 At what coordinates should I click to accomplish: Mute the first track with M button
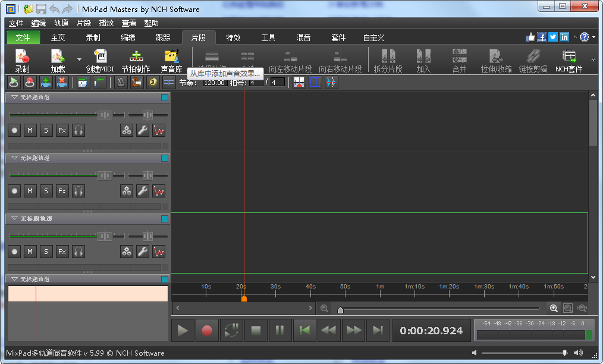(x=30, y=130)
